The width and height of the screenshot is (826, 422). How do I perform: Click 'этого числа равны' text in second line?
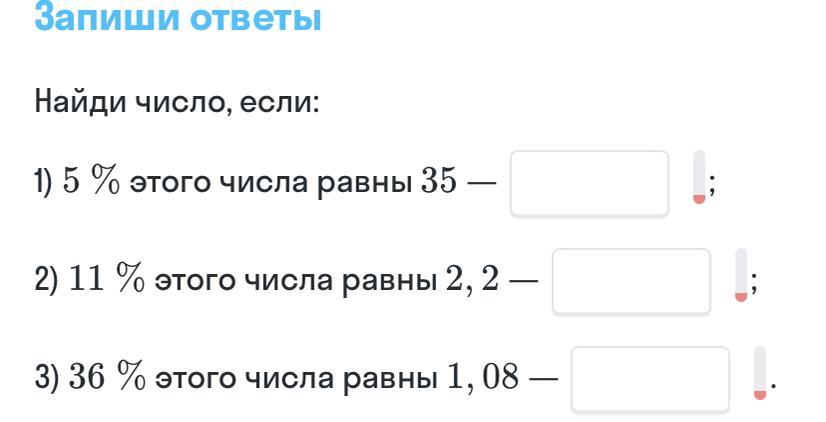(296, 281)
